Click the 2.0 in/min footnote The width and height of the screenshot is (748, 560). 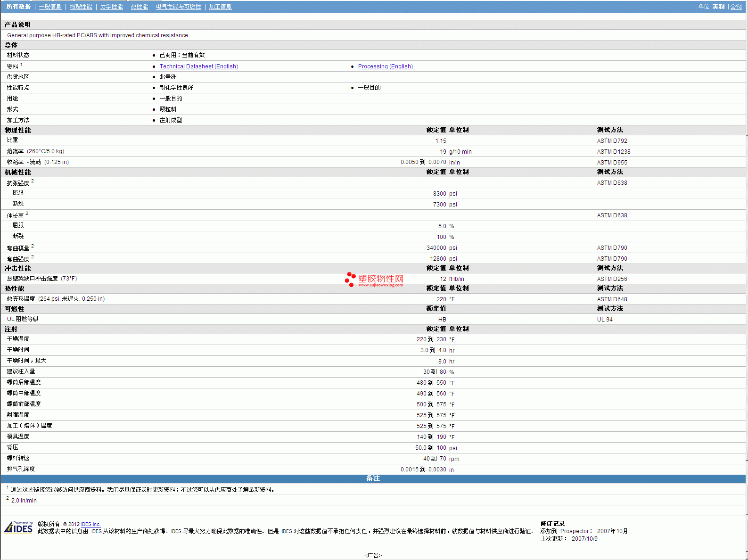24,501
